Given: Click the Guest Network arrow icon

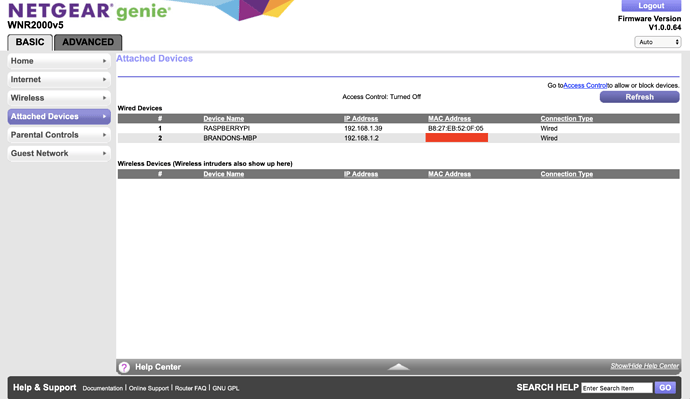Looking at the screenshot, I should pyautogui.click(x=104, y=154).
